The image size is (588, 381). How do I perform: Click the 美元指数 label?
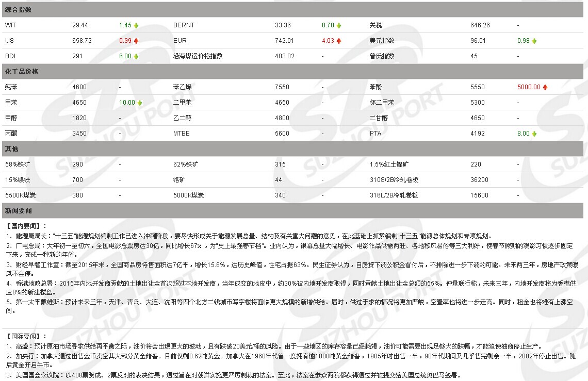pos(382,41)
